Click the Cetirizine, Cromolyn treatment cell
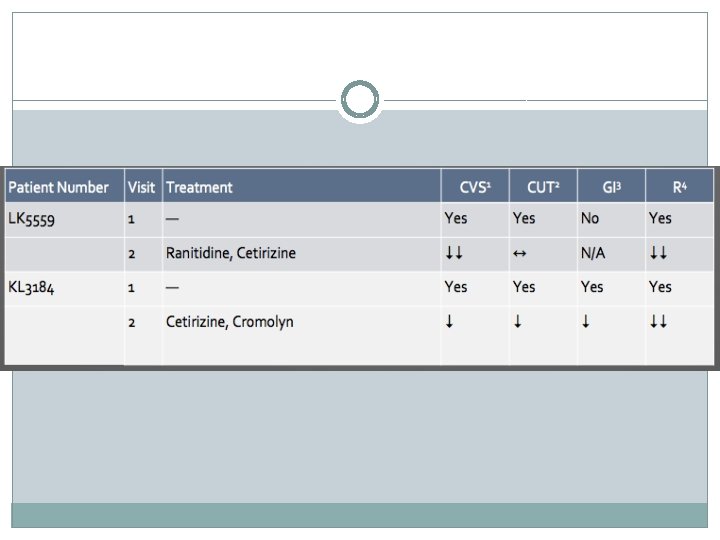This screenshot has width=720, height=540. tap(229, 322)
